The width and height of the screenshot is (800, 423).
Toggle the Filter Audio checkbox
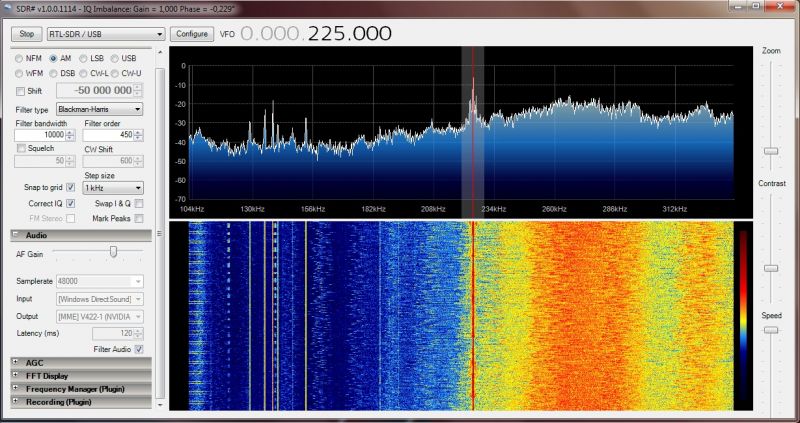click(139, 350)
